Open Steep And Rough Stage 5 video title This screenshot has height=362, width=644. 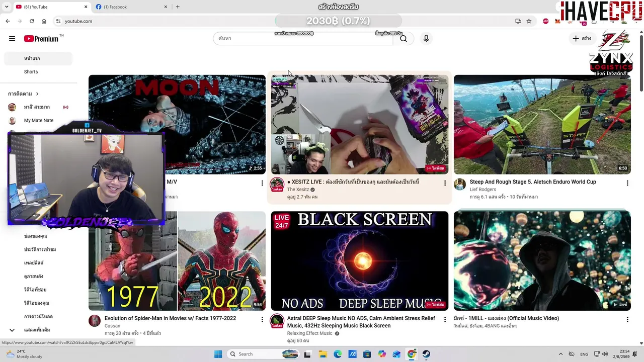pyautogui.click(x=533, y=182)
